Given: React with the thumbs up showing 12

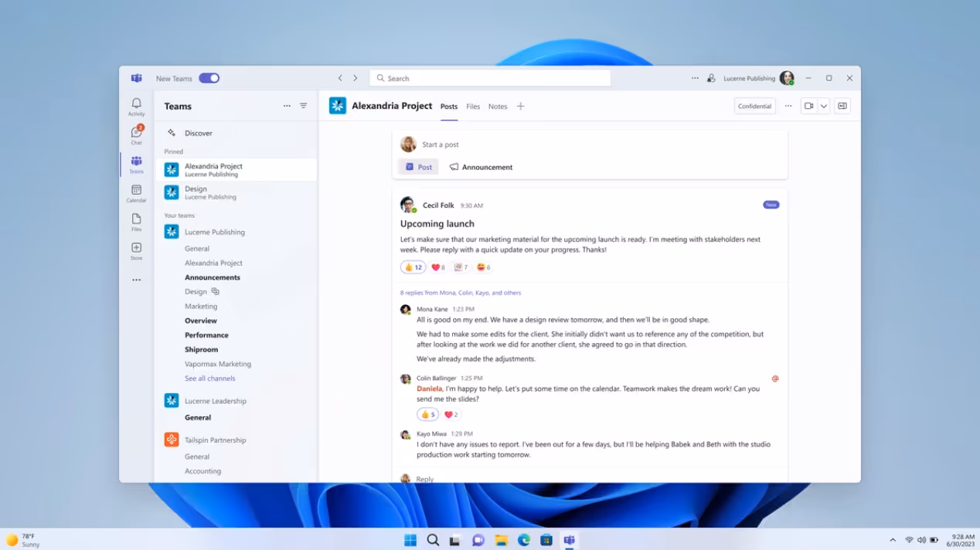Looking at the screenshot, I should 413,267.
